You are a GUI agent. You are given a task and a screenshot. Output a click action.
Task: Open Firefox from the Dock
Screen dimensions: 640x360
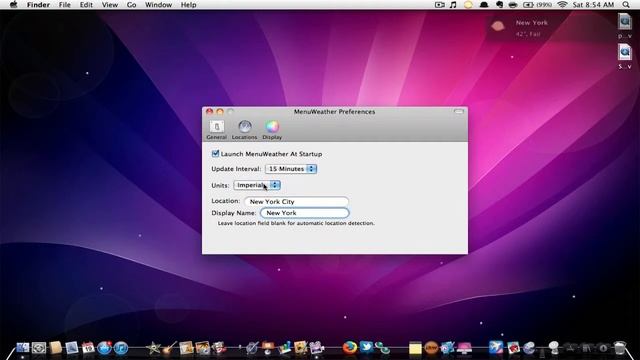click(349, 348)
